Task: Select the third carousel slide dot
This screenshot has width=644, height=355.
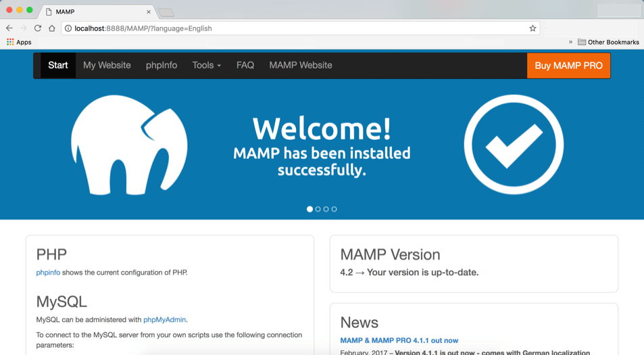Action: 326,209
